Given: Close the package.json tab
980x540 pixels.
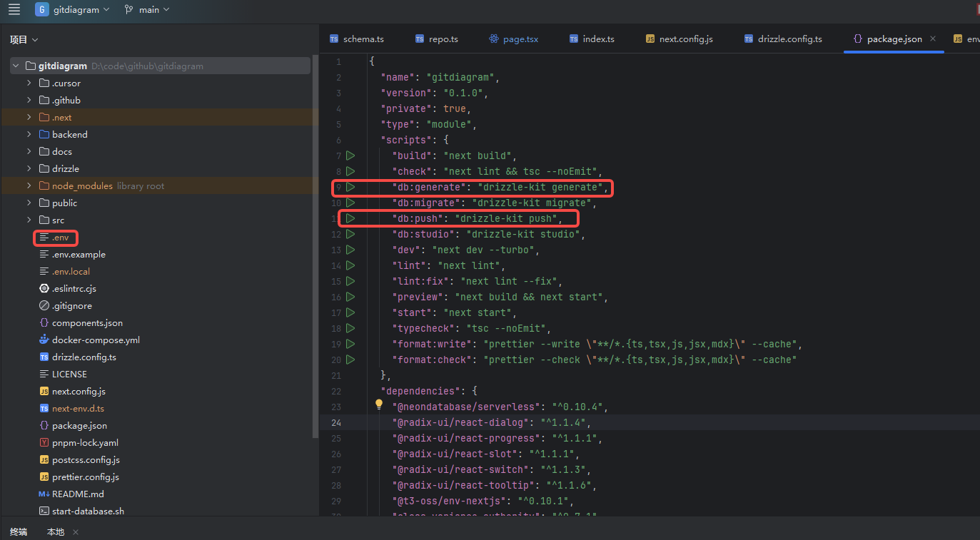Looking at the screenshot, I should [x=932, y=39].
